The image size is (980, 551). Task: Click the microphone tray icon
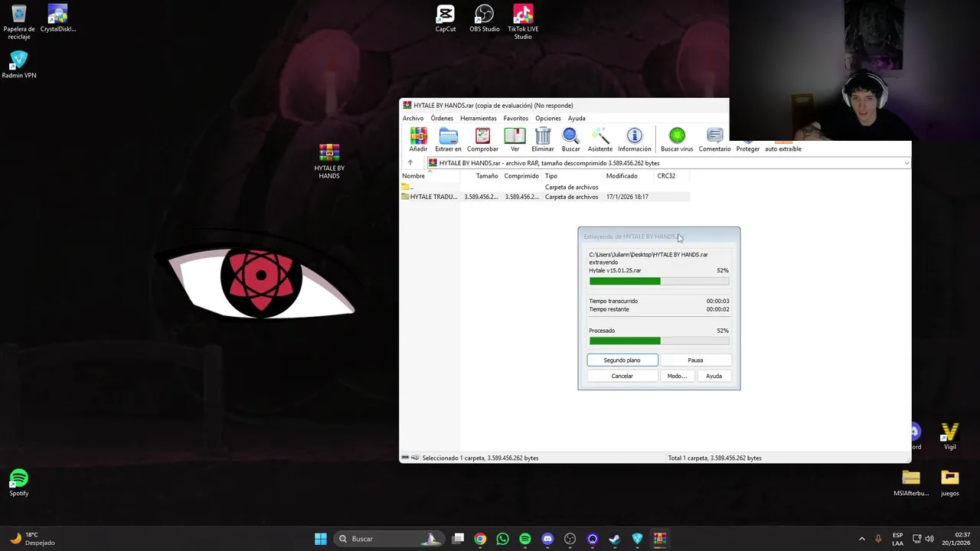tap(878, 539)
